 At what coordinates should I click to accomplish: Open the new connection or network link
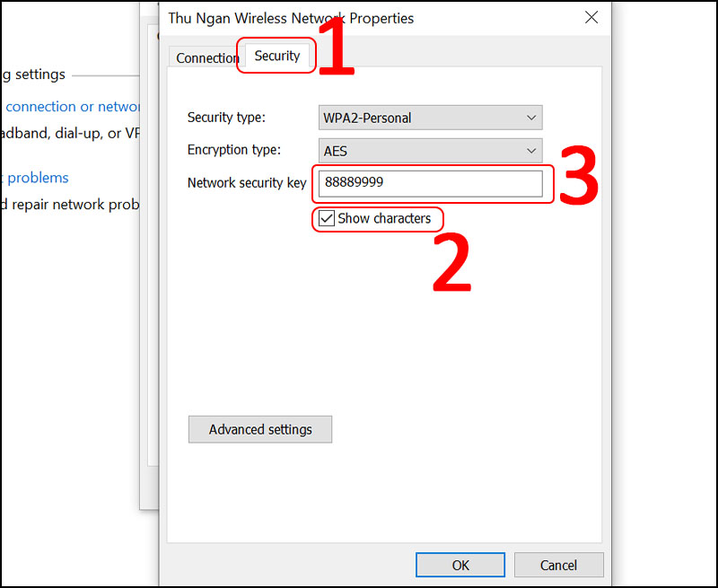(72, 107)
